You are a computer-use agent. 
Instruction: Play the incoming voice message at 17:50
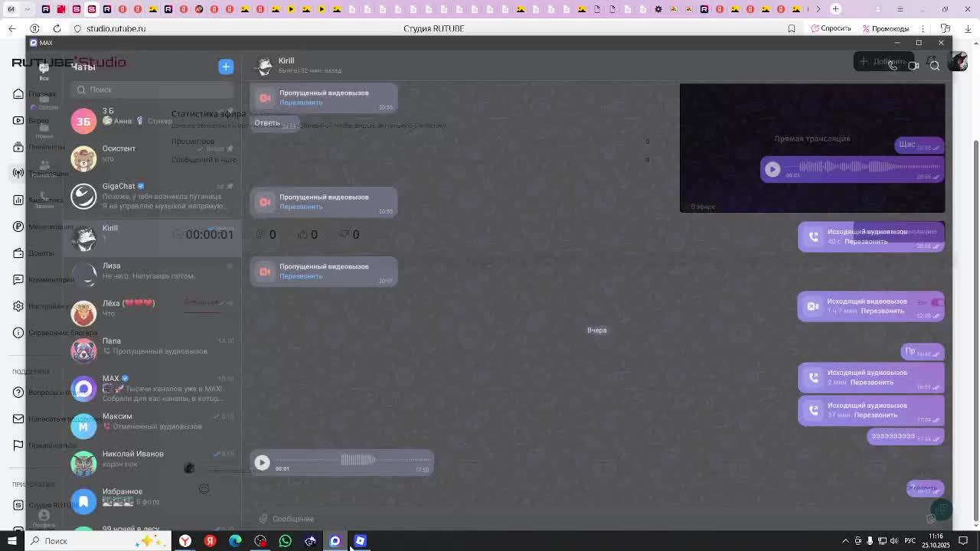(262, 462)
